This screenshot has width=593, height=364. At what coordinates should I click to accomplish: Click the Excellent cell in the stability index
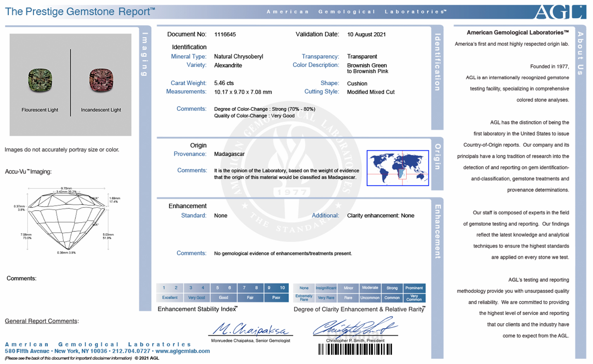coord(170,297)
